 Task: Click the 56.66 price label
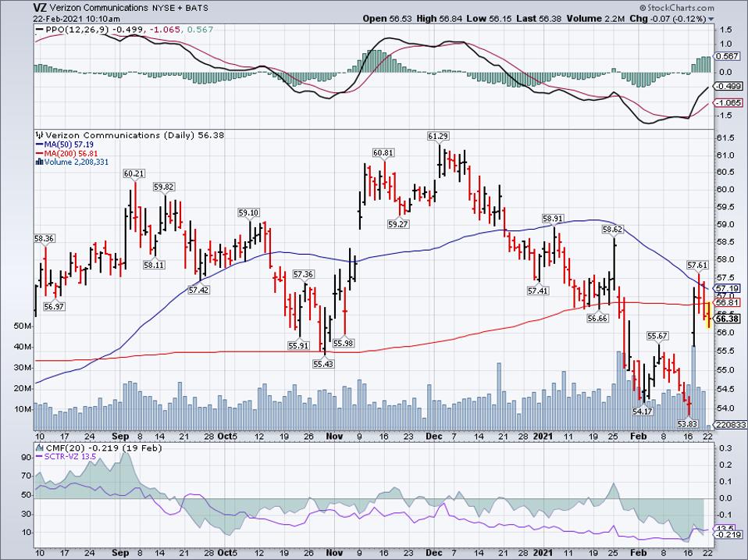pyautogui.click(x=598, y=318)
